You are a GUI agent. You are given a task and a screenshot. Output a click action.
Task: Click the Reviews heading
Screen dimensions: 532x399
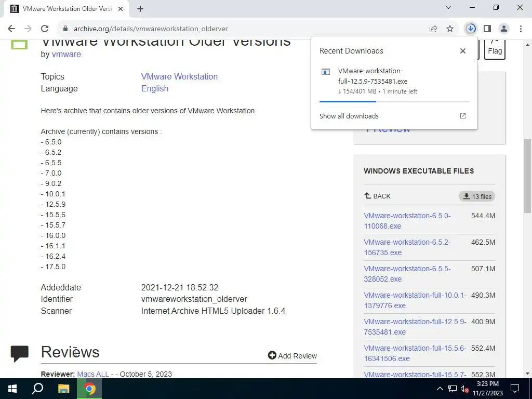click(x=70, y=352)
